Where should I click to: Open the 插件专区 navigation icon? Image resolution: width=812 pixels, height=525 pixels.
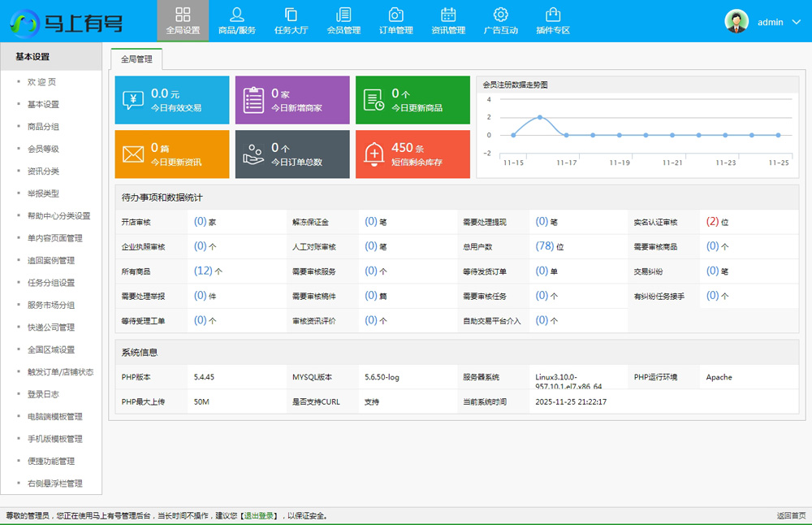tap(553, 15)
